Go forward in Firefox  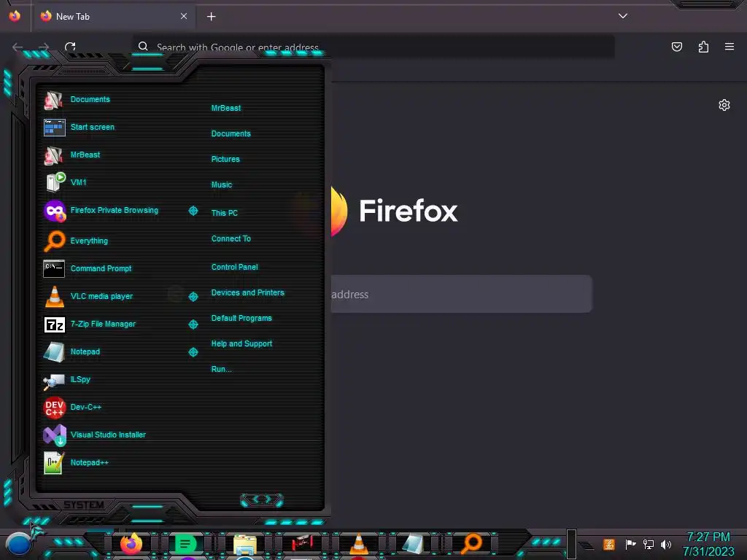pyautogui.click(x=44, y=47)
